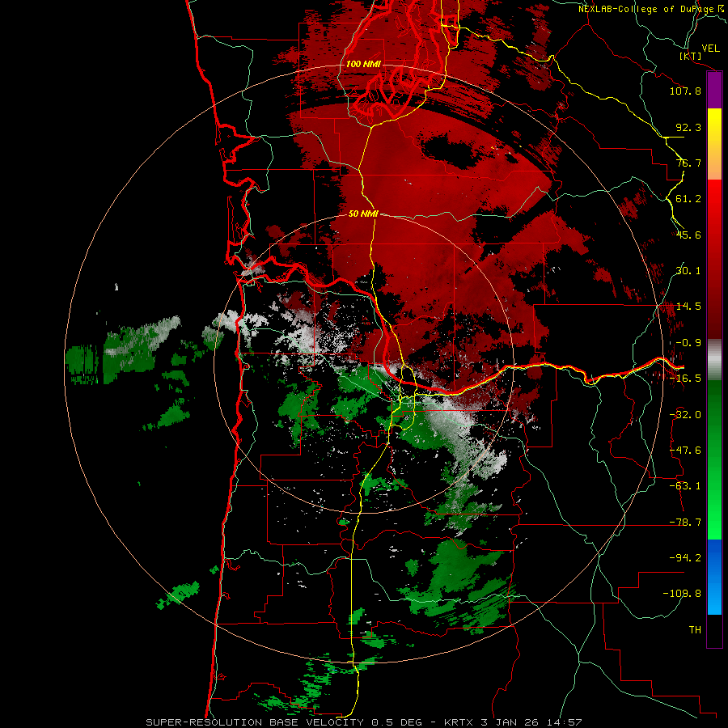Select the 76.7 velocity scale value

[x=688, y=163]
